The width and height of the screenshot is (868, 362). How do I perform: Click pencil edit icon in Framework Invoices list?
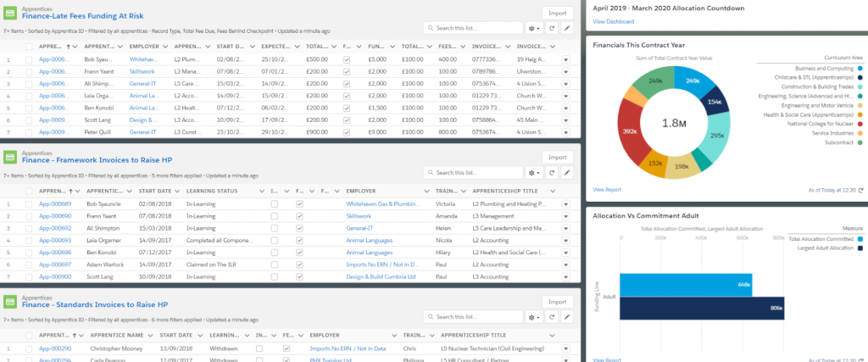(x=566, y=173)
